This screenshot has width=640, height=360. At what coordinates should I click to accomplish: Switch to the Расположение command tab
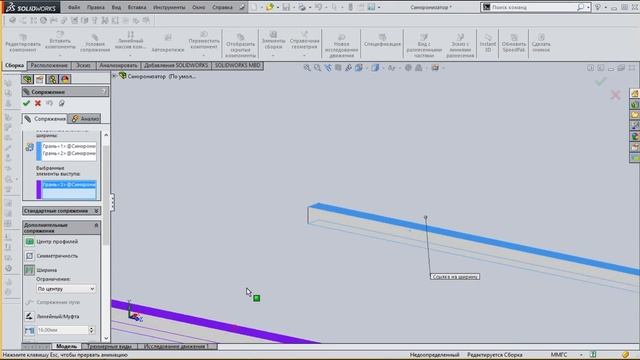click(49, 65)
